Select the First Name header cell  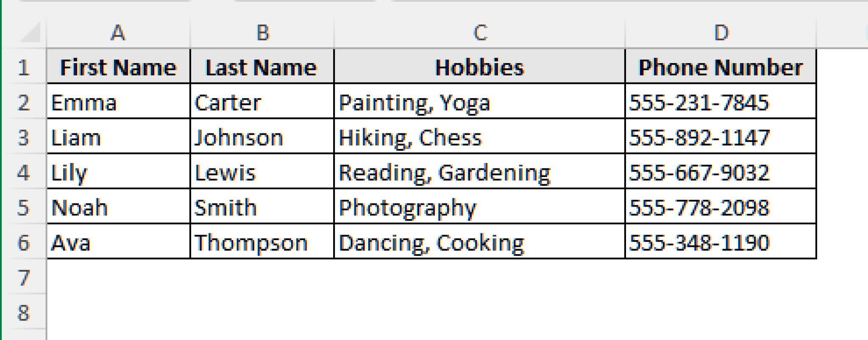tap(119, 66)
